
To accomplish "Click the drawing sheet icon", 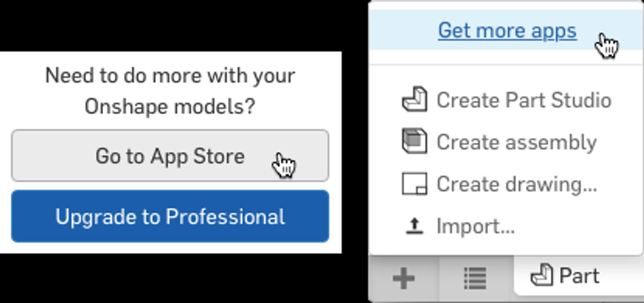I will 414,184.
